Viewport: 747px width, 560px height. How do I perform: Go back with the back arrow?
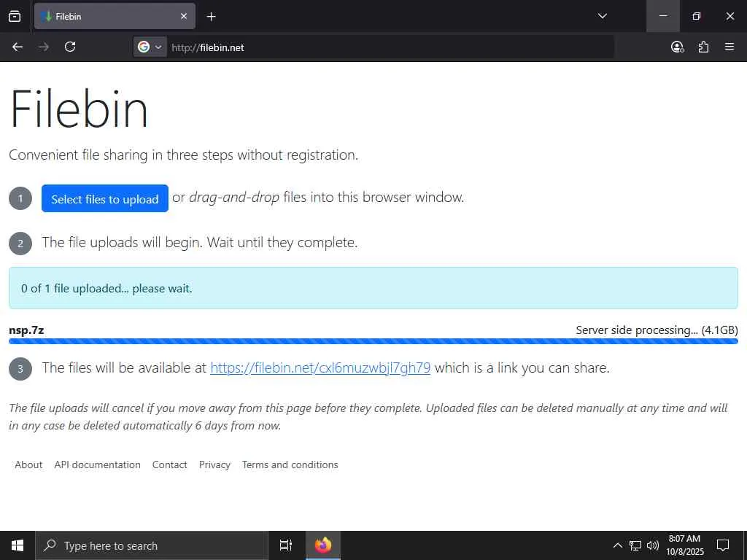(x=18, y=47)
